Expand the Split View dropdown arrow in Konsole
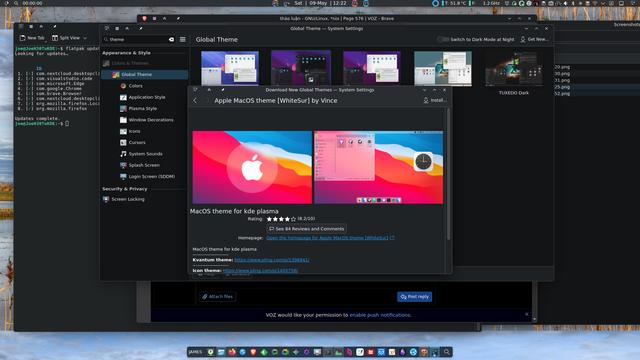The width and height of the screenshot is (640, 360). 85,38
